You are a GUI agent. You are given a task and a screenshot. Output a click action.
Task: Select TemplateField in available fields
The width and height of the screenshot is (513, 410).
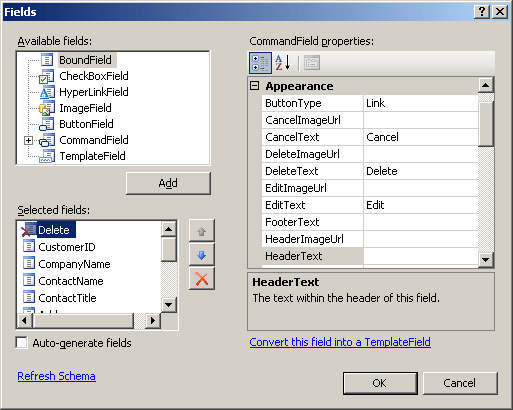[92, 156]
